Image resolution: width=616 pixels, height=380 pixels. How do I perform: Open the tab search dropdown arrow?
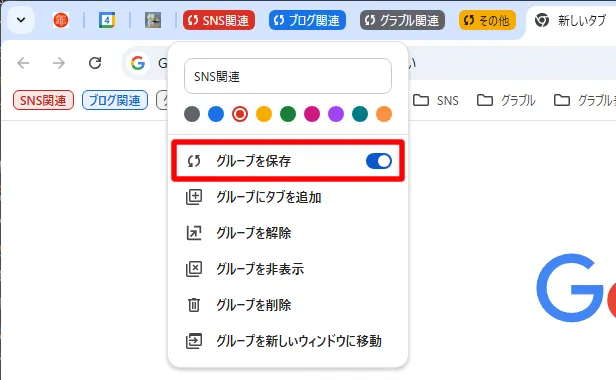point(21,20)
